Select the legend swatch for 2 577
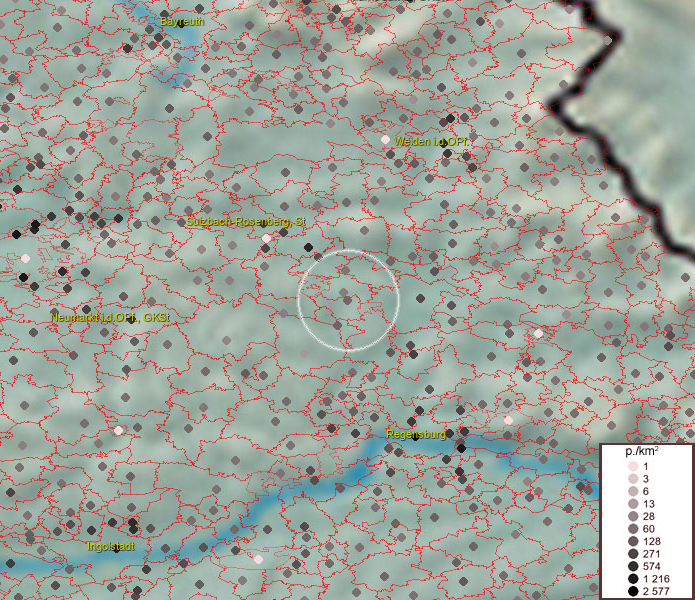 pos(633,593)
